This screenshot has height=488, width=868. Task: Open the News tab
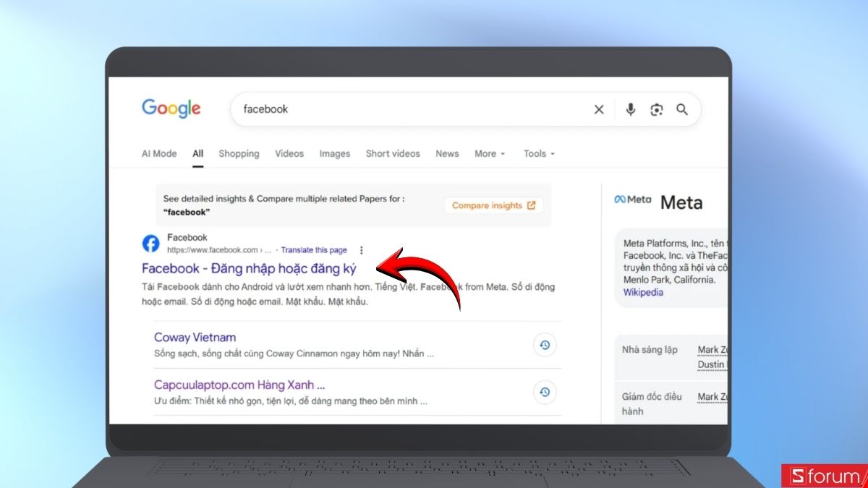pyautogui.click(x=447, y=153)
